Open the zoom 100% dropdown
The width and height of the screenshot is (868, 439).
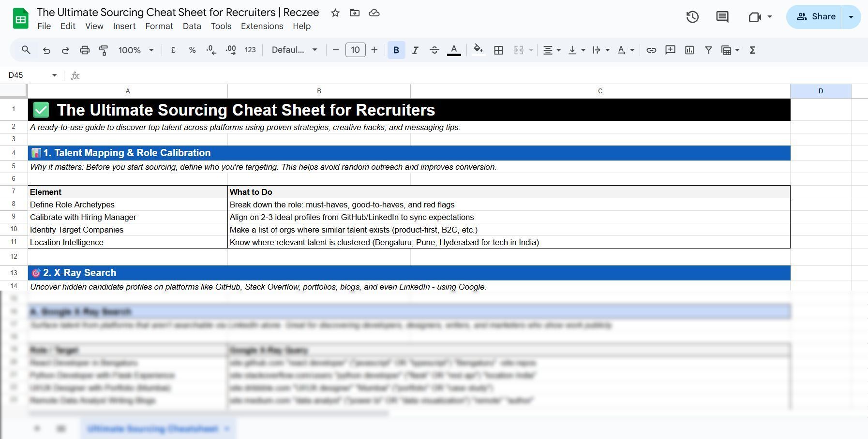pos(136,50)
